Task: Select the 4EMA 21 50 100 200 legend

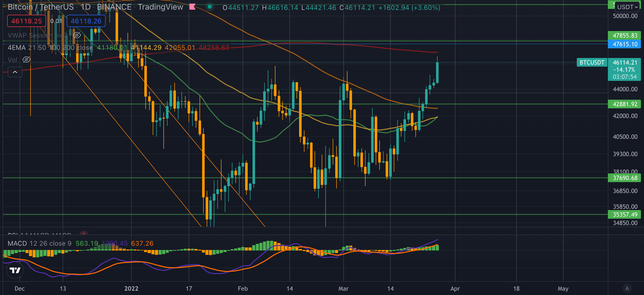Action: [50, 48]
